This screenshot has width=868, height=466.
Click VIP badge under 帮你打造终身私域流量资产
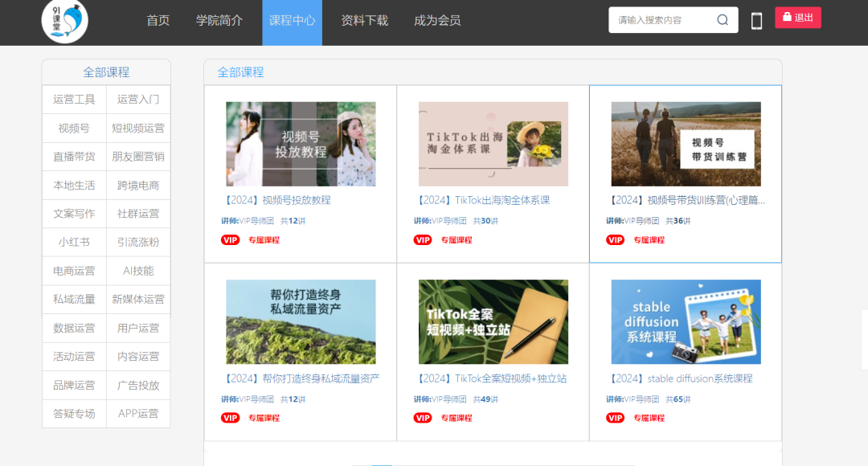point(231,419)
